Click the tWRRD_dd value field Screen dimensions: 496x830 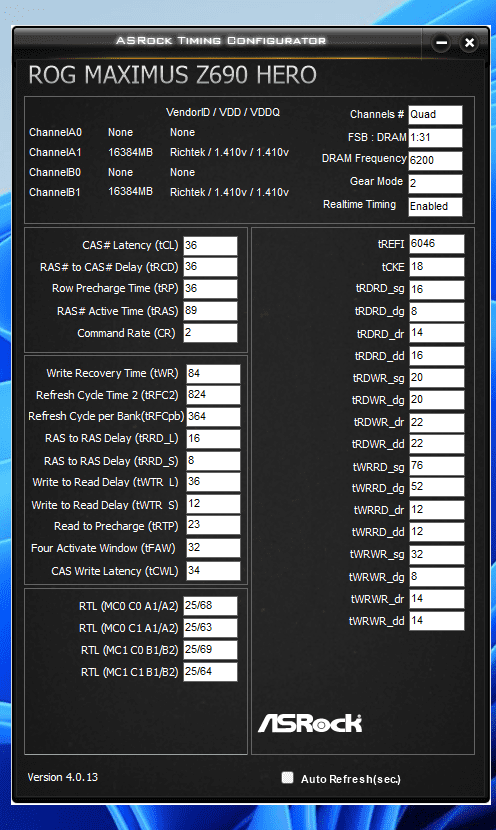click(x=437, y=532)
